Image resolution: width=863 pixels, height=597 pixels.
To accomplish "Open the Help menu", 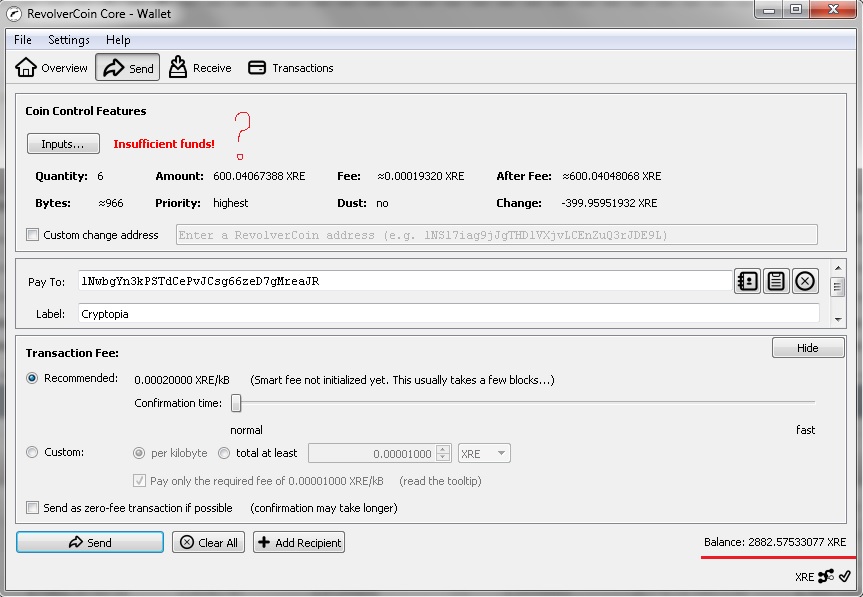I will (x=118, y=40).
